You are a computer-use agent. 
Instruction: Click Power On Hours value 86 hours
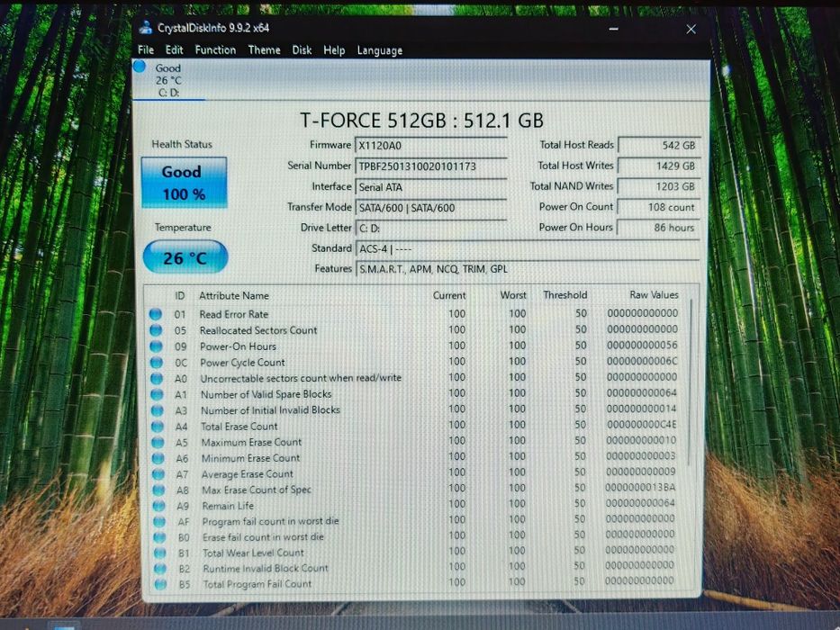pyautogui.click(x=659, y=227)
